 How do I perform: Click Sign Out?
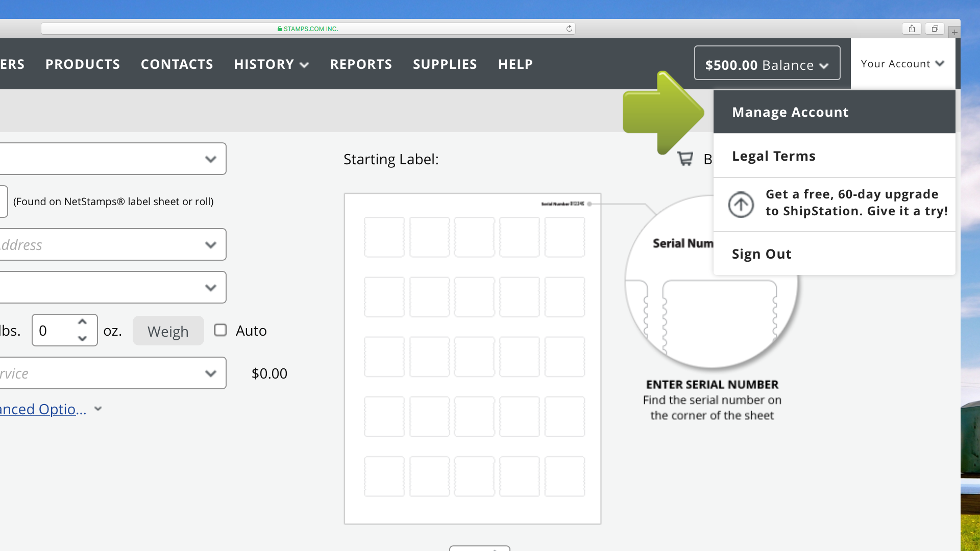point(762,254)
